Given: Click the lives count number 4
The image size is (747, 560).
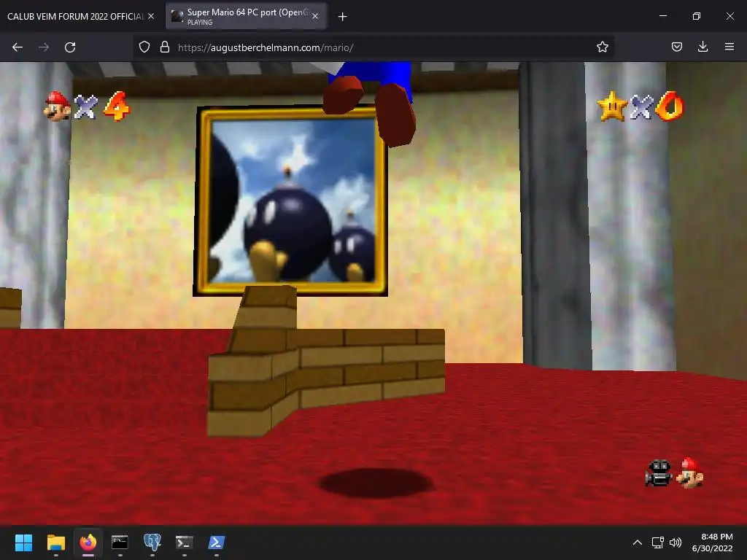Looking at the screenshot, I should tap(117, 106).
